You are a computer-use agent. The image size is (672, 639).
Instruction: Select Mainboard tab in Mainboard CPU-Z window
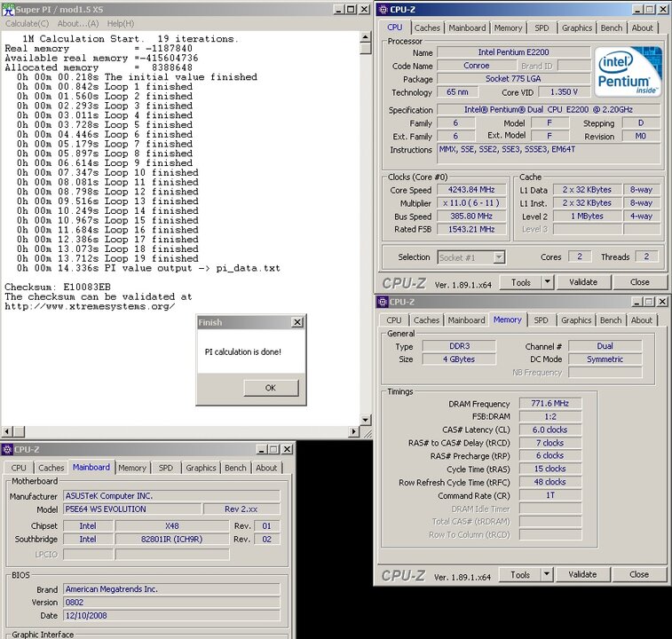pos(91,467)
